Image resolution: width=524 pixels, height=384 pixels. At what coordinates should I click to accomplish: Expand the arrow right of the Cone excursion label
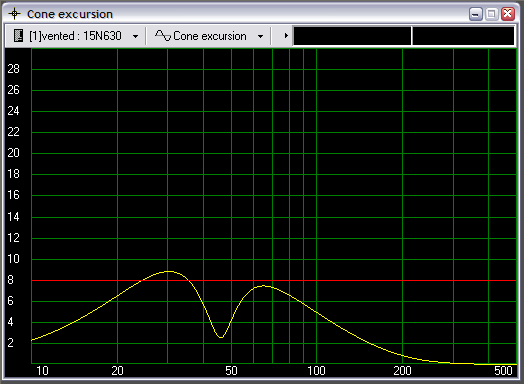[x=260, y=36]
